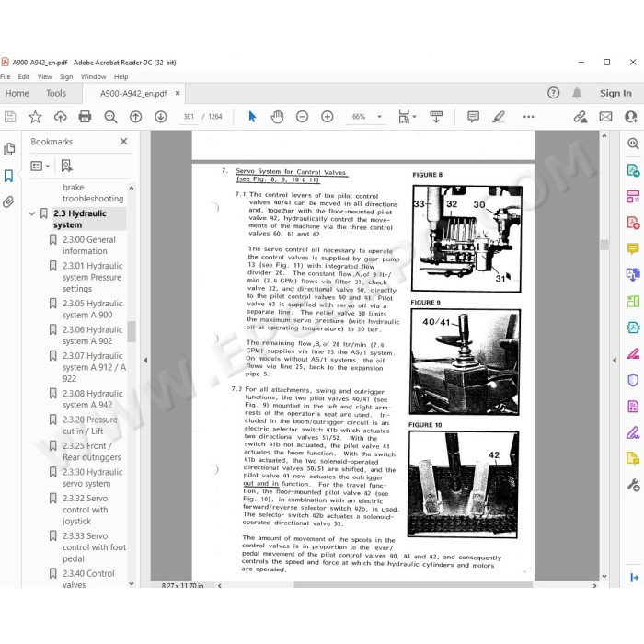Open Protect shield tool in right pane
The width and height of the screenshot is (644, 644).
(633, 380)
